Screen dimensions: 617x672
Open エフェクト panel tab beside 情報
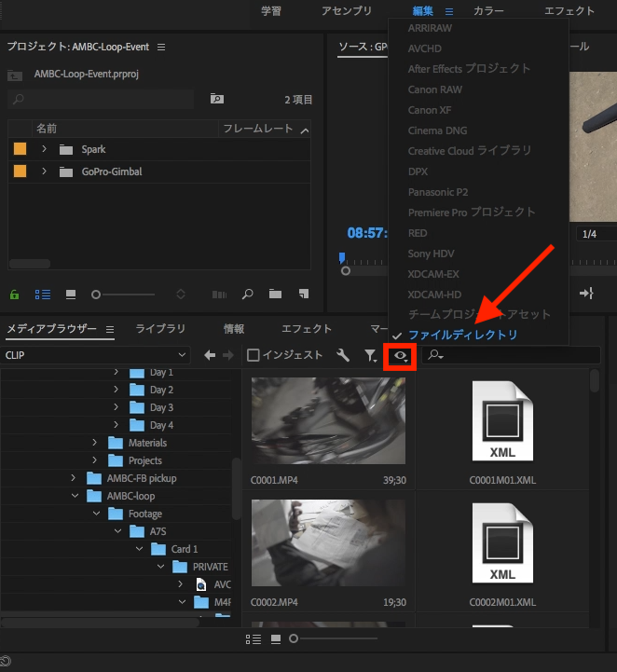(307, 329)
